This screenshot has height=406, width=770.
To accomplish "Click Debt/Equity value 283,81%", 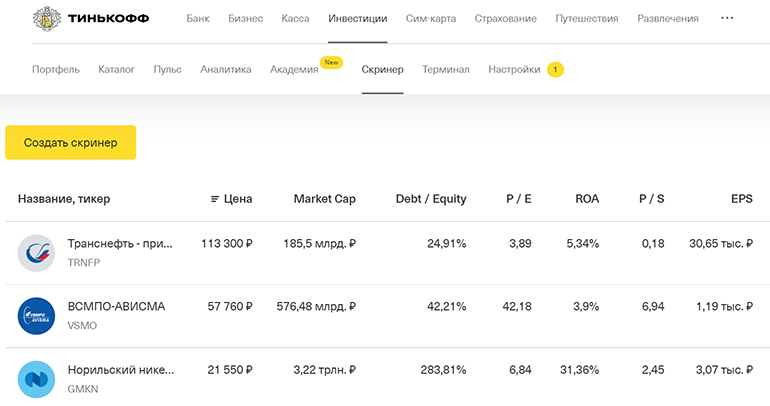I will [443, 370].
